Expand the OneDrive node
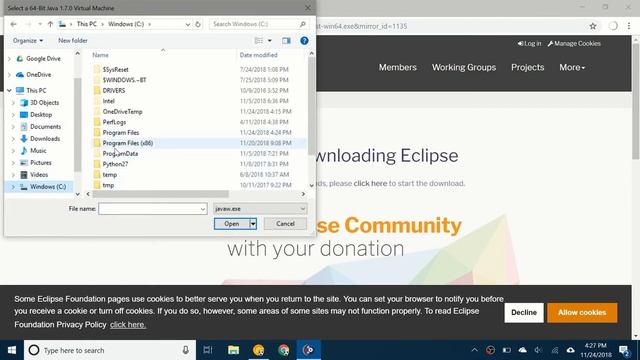Image resolution: width=640 pixels, height=360 pixels. [x=9, y=75]
